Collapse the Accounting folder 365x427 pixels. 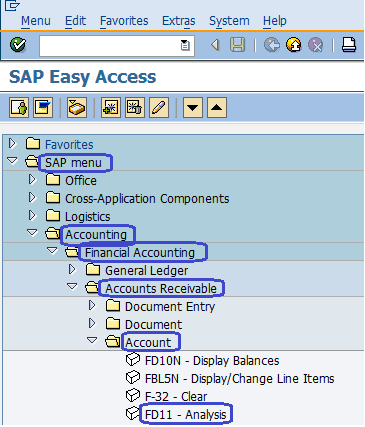[32, 233]
